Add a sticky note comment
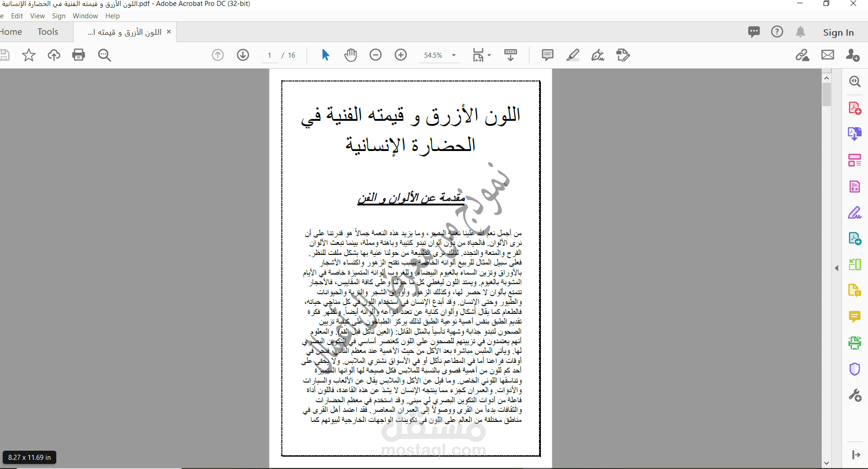The width and height of the screenshot is (868, 469). point(547,55)
